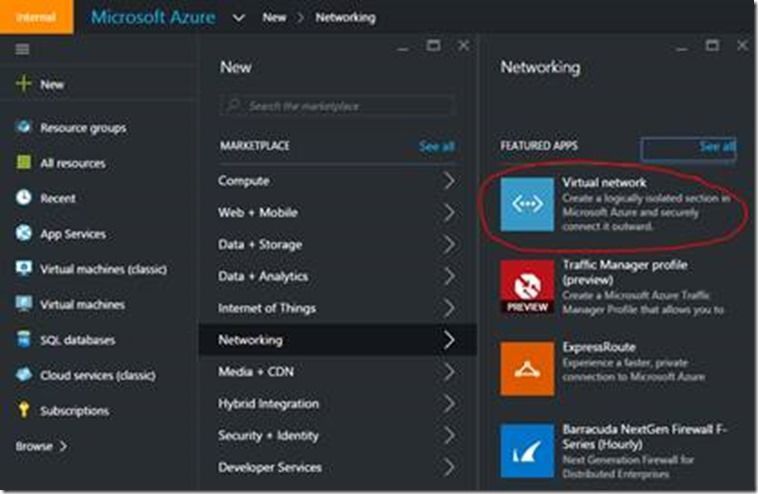Select Web + Mobile category
Image resolution: width=758 pixels, height=494 pixels.
point(338,213)
